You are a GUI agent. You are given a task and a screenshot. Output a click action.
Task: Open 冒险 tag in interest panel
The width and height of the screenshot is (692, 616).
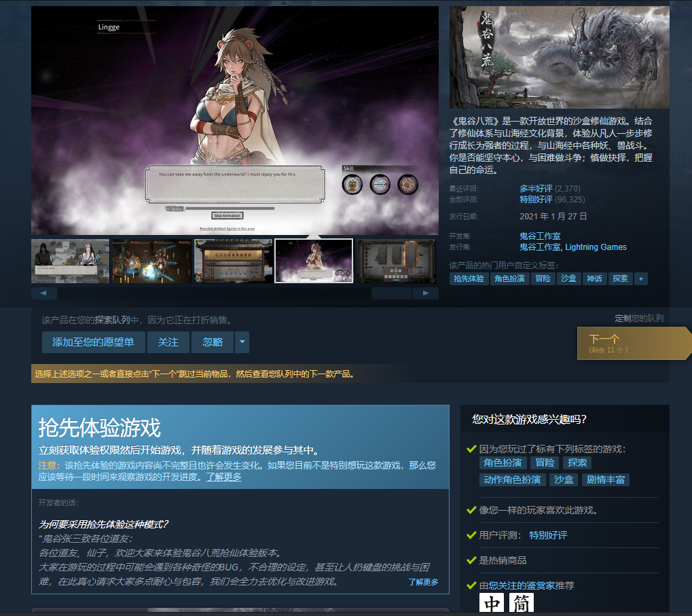(x=545, y=463)
